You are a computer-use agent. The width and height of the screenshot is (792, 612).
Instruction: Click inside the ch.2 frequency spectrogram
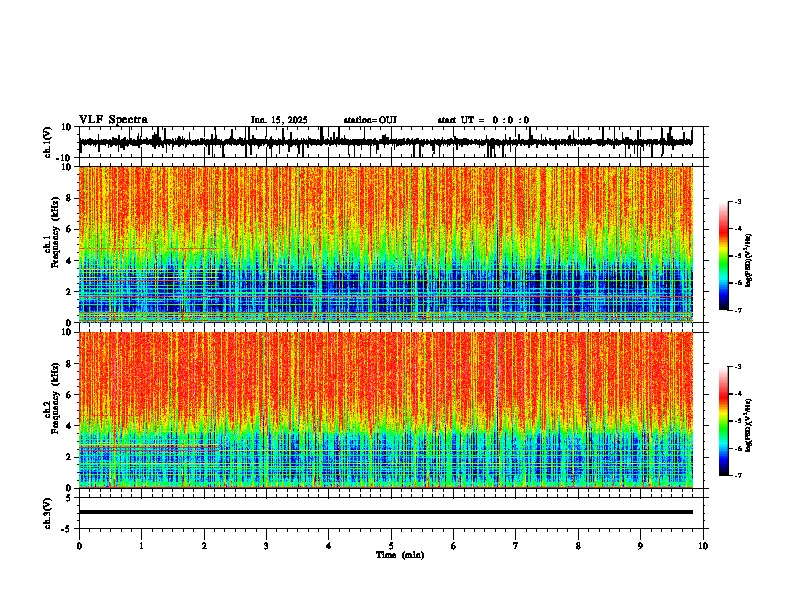pos(385,410)
